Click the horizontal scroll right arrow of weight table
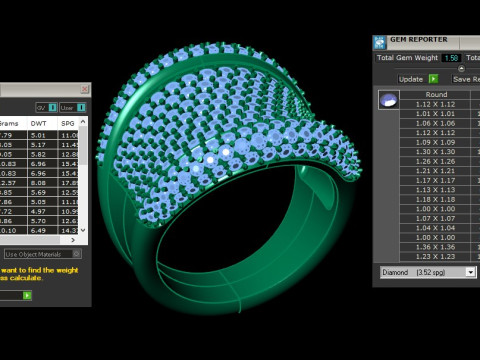The height and width of the screenshot is (360, 480). pyautogui.click(x=73, y=240)
